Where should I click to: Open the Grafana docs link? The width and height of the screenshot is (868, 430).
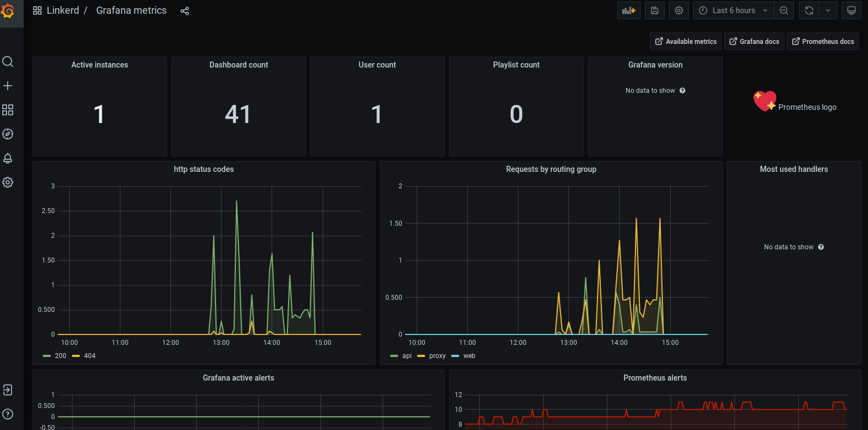coord(754,41)
